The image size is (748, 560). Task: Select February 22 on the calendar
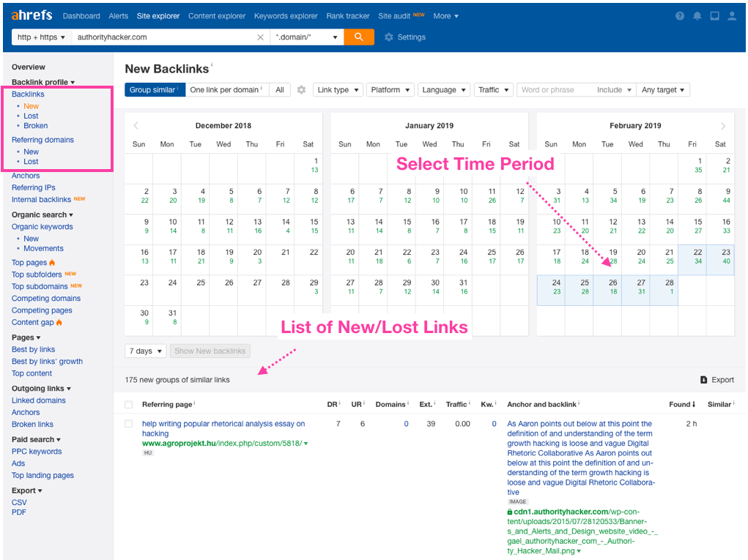[x=692, y=260]
